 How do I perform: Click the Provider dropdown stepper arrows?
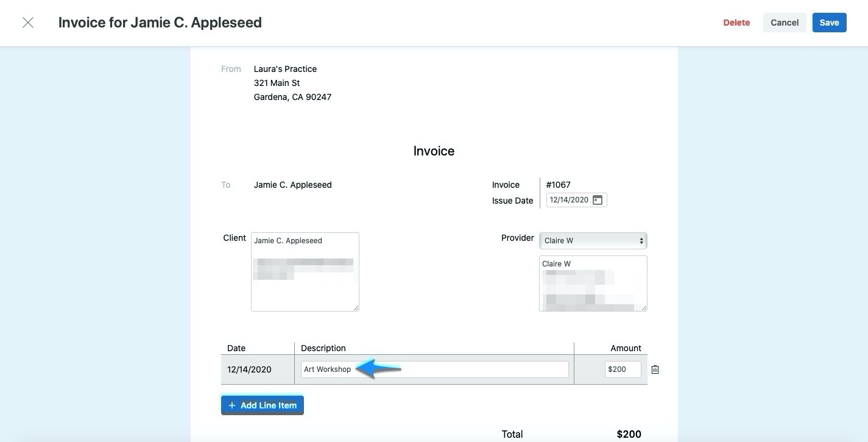641,240
